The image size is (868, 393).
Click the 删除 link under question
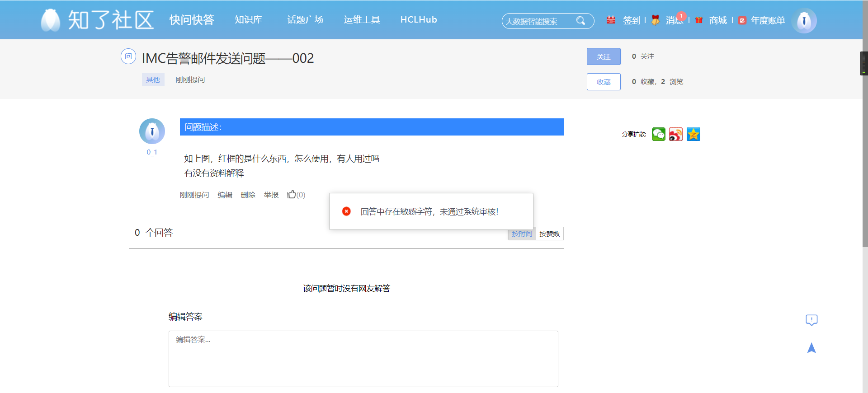pos(248,195)
